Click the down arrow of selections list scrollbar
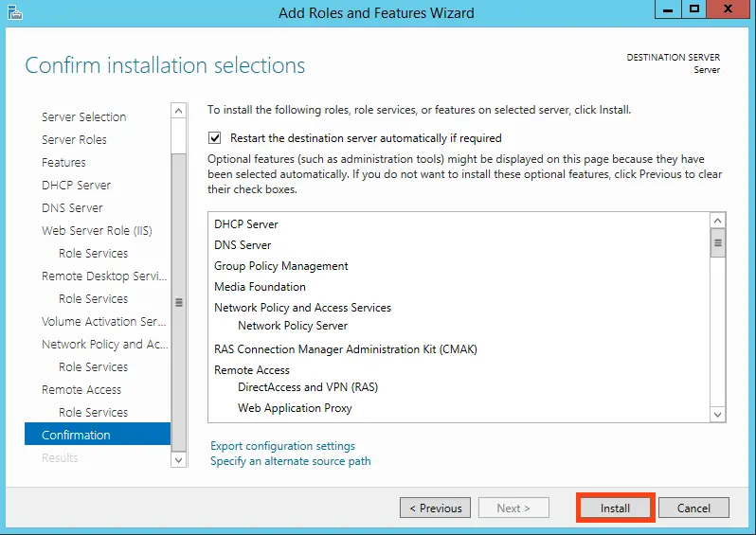756x535 pixels. point(717,414)
